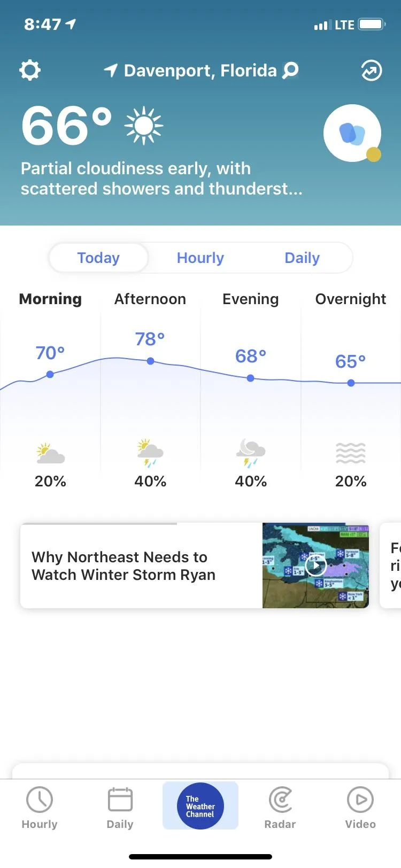The image size is (401, 868).
Task: Open the blue assistant bubble button
Action: pyautogui.click(x=352, y=133)
